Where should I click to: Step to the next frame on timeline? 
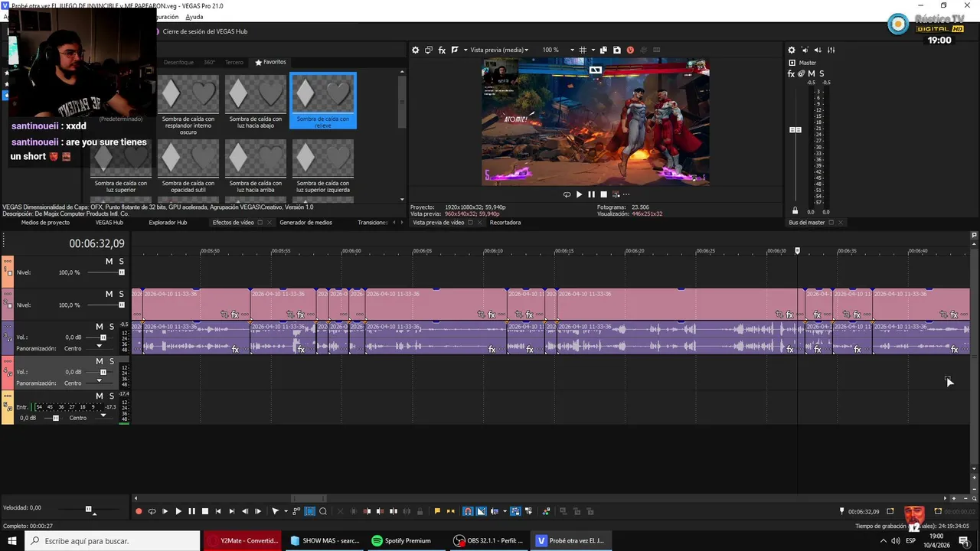click(x=258, y=511)
